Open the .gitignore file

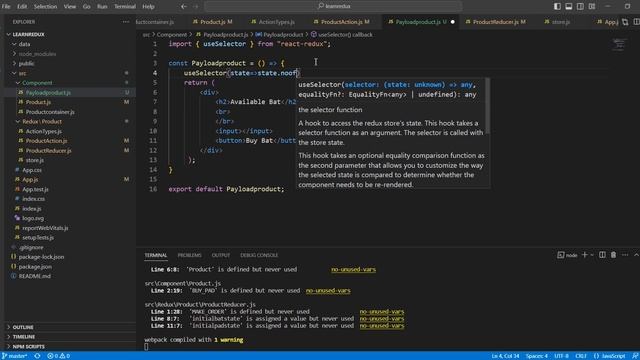(x=31, y=247)
